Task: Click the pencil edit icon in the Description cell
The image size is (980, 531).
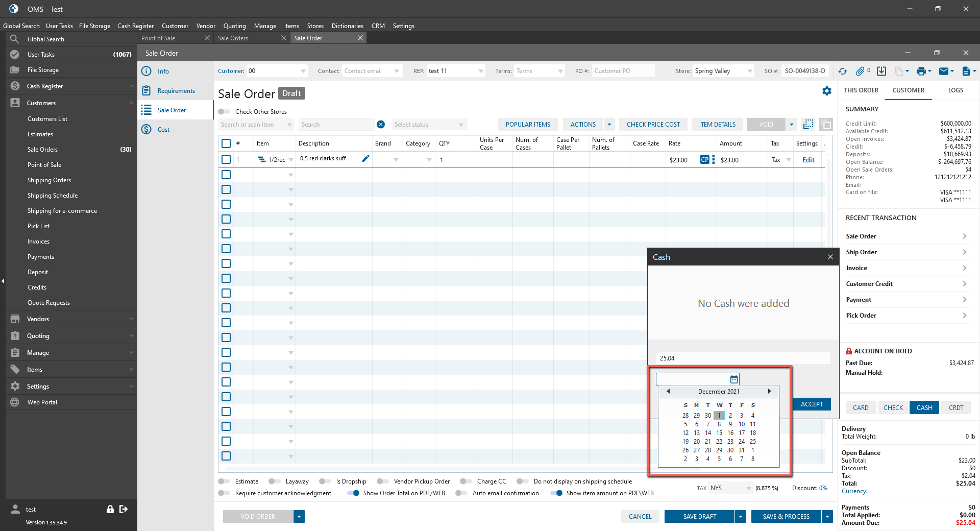Action: (x=365, y=159)
